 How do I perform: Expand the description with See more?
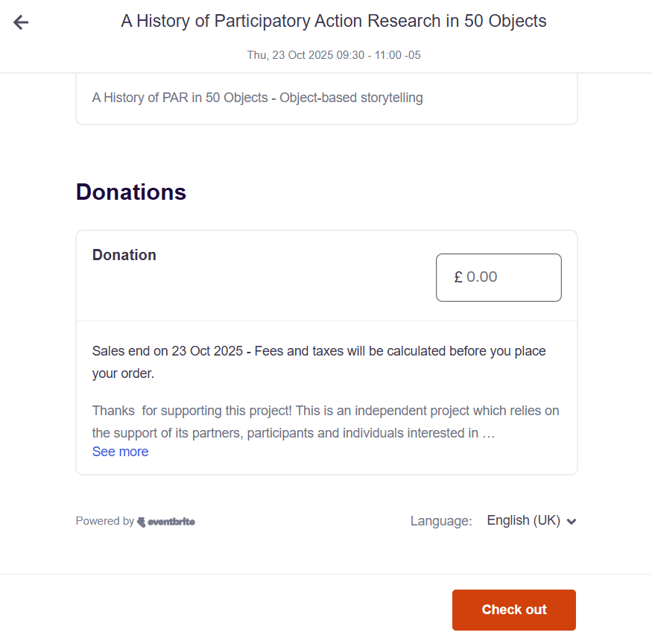pos(120,452)
